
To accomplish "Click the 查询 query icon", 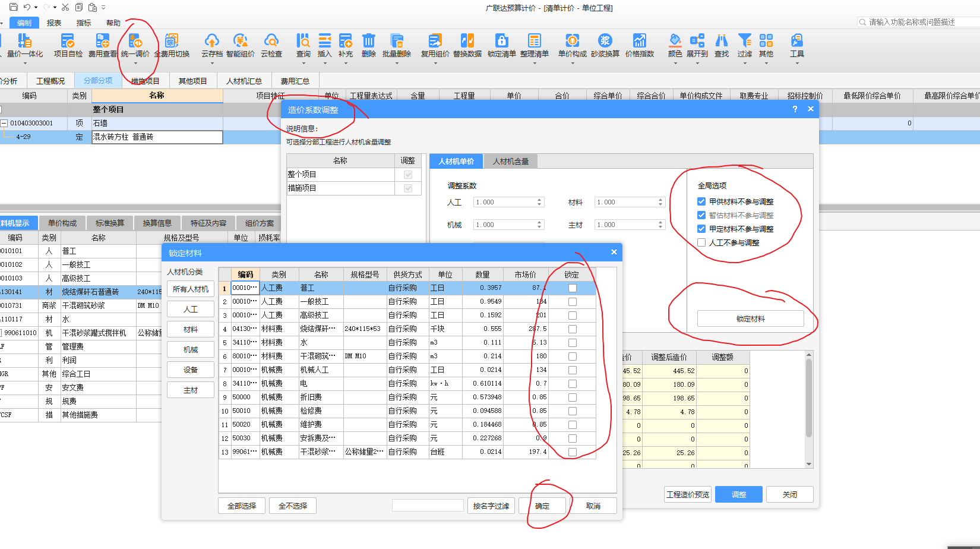I will point(303,40).
